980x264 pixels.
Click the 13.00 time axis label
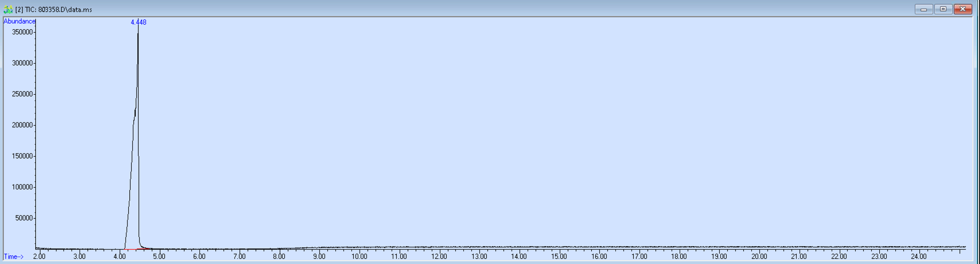pyautogui.click(x=479, y=257)
